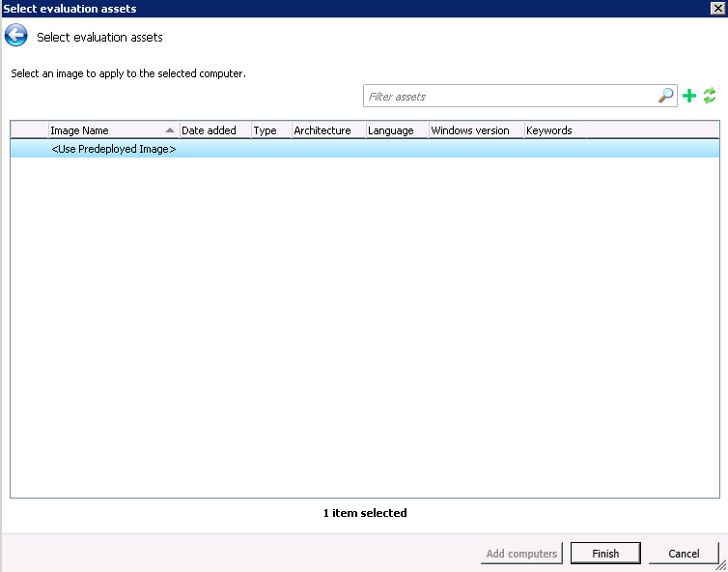728x572 pixels.
Task: Focus the Filter assets search field
Action: [x=510, y=97]
